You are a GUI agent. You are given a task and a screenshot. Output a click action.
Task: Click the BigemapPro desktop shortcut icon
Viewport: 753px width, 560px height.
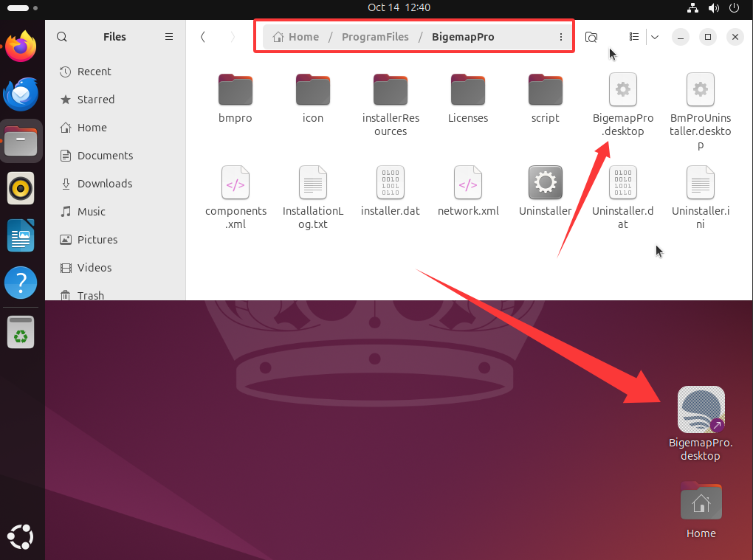pyautogui.click(x=701, y=410)
